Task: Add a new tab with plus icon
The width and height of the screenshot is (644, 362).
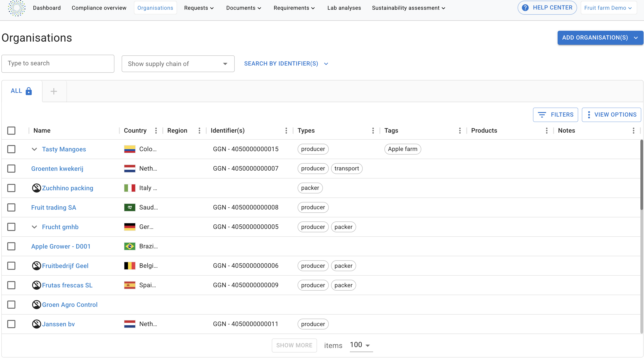Action: (54, 92)
